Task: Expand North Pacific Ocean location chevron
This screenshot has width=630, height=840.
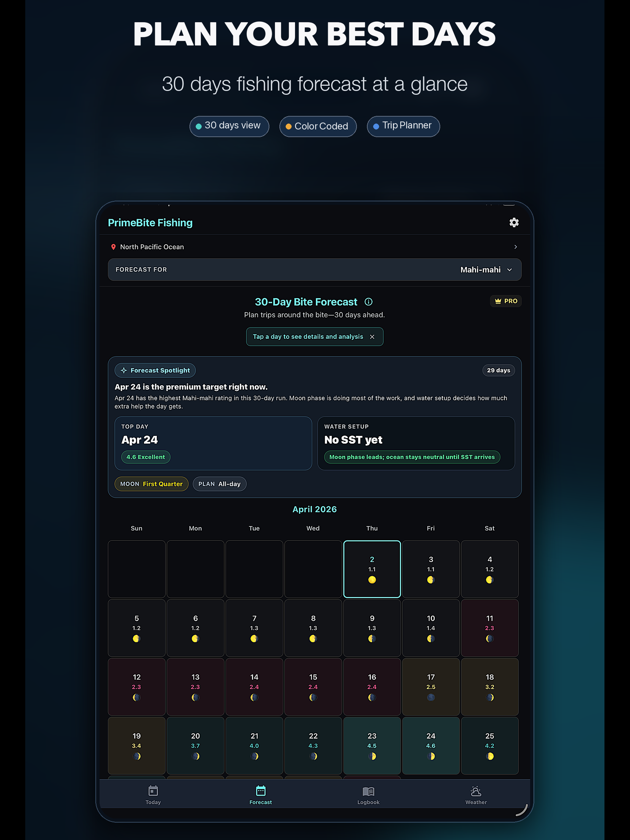Action: [x=515, y=247]
